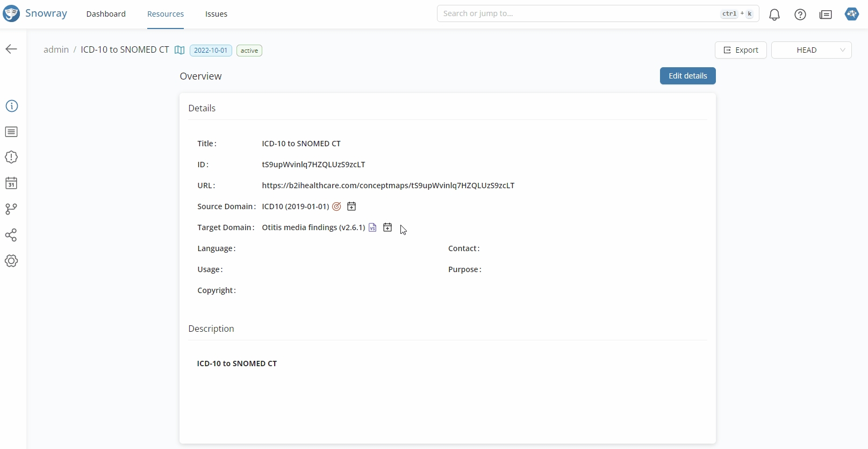
Task: Expand the HEAD branch dropdown
Action: coord(811,50)
